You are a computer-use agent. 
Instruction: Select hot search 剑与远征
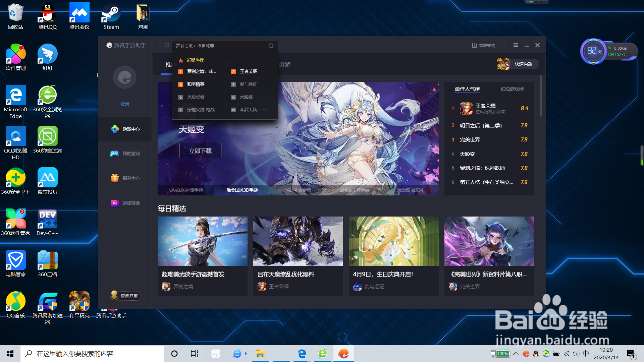(x=245, y=84)
